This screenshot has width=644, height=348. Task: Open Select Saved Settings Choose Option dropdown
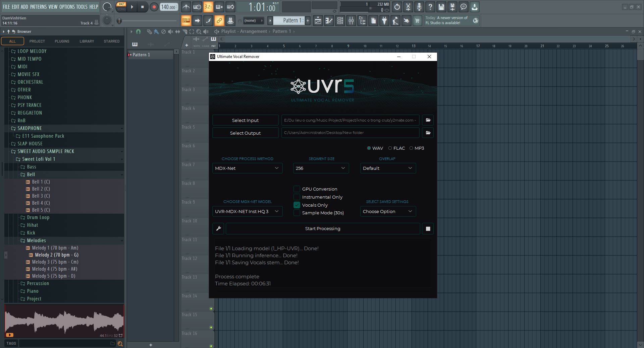coord(388,211)
